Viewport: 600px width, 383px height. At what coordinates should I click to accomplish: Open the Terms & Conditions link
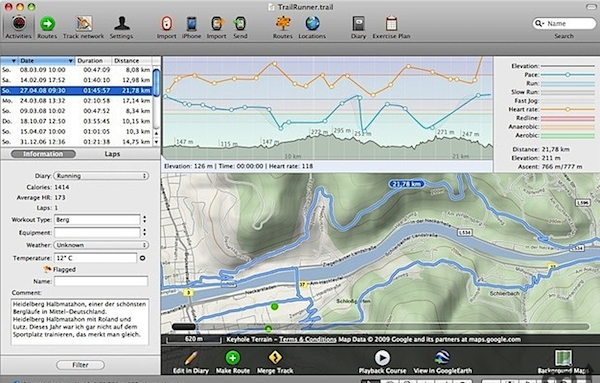(x=307, y=339)
